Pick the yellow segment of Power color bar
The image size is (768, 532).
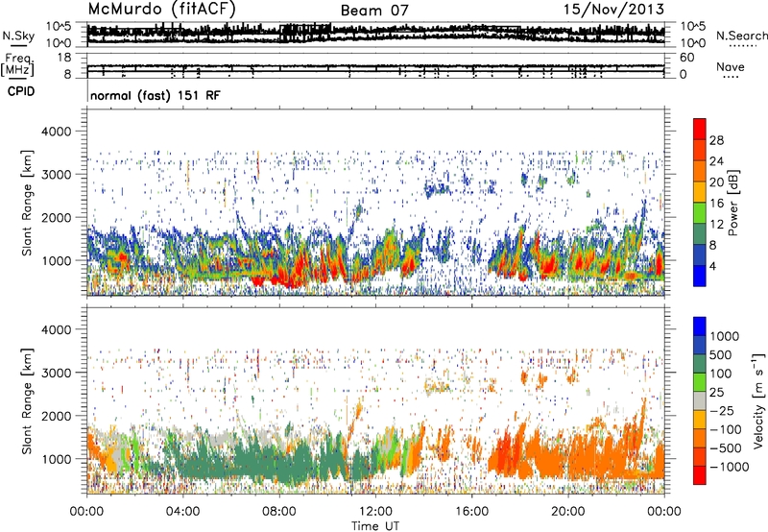click(700, 192)
